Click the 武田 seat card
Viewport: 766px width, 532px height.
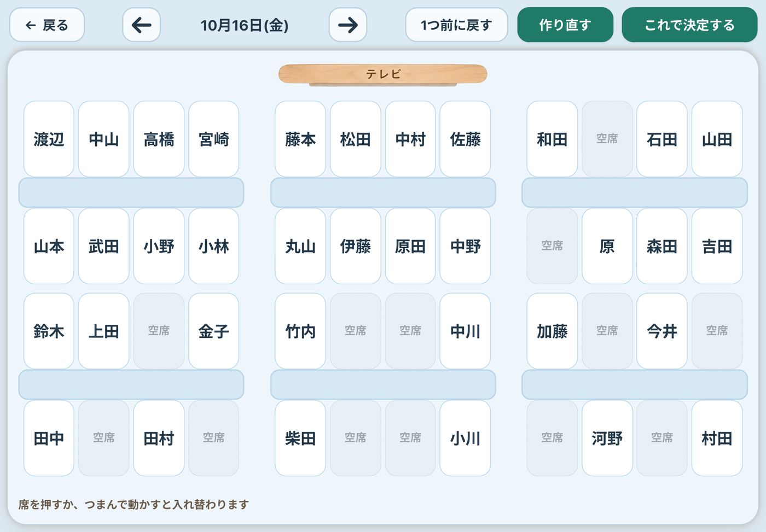pyautogui.click(x=103, y=246)
